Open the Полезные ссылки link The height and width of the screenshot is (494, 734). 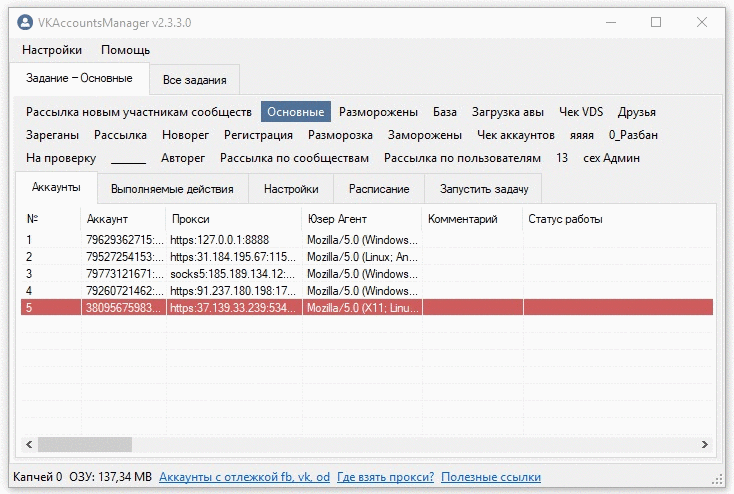click(491, 477)
